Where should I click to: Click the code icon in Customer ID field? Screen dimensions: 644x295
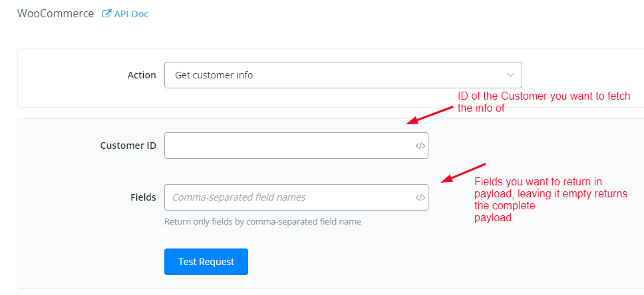(420, 146)
